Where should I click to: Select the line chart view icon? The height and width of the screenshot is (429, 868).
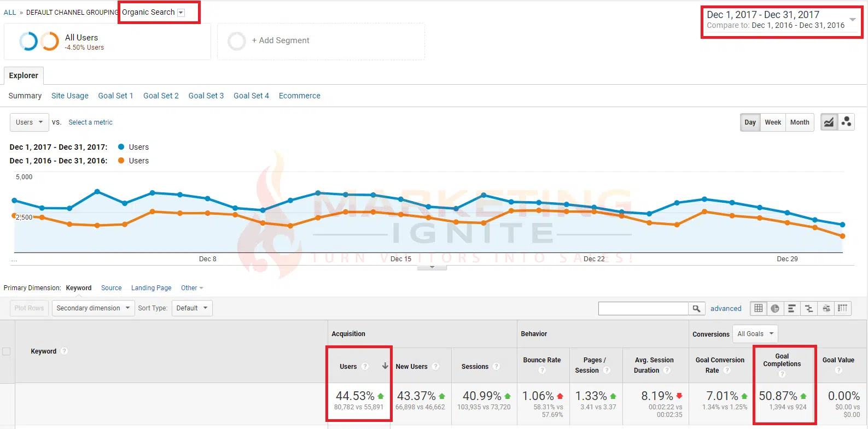click(x=829, y=122)
